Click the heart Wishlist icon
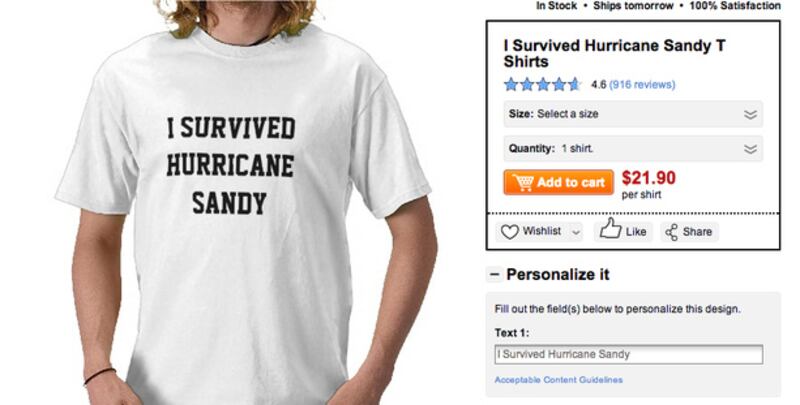The height and width of the screenshot is (405, 800). [510, 232]
